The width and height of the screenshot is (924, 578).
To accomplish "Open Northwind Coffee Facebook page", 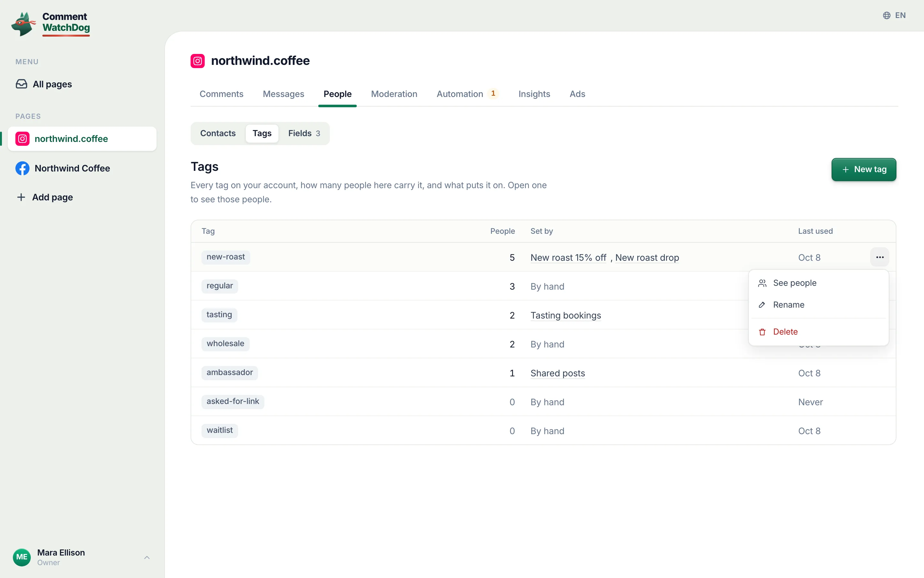I will (x=82, y=168).
